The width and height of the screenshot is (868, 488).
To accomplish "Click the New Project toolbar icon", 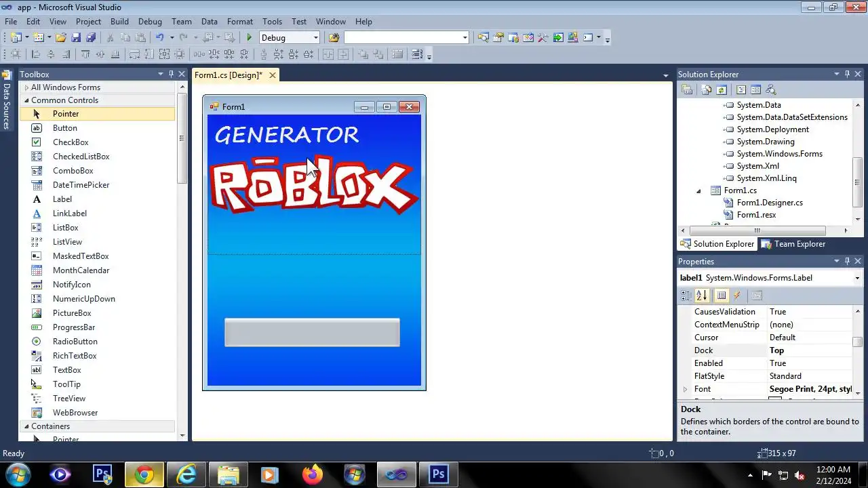I will [16, 38].
